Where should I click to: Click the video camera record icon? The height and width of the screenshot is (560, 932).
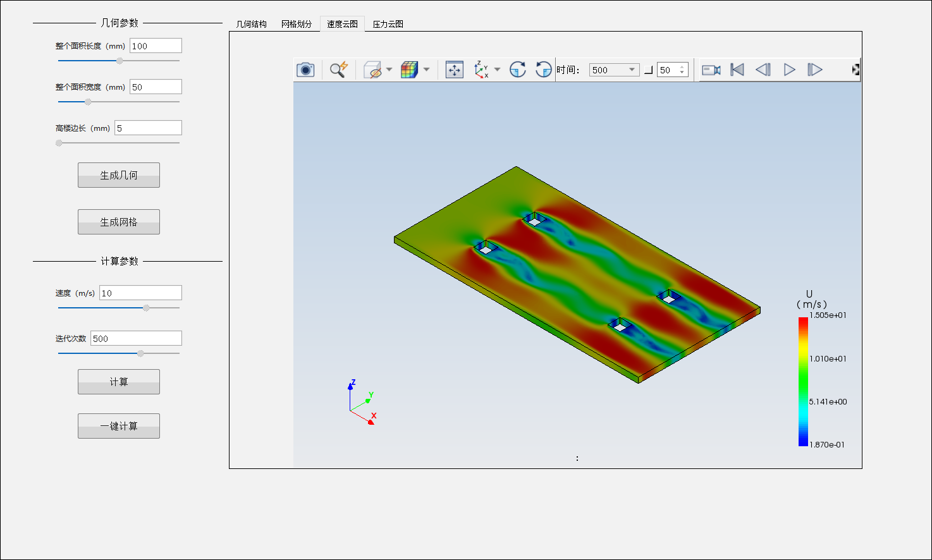711,70
